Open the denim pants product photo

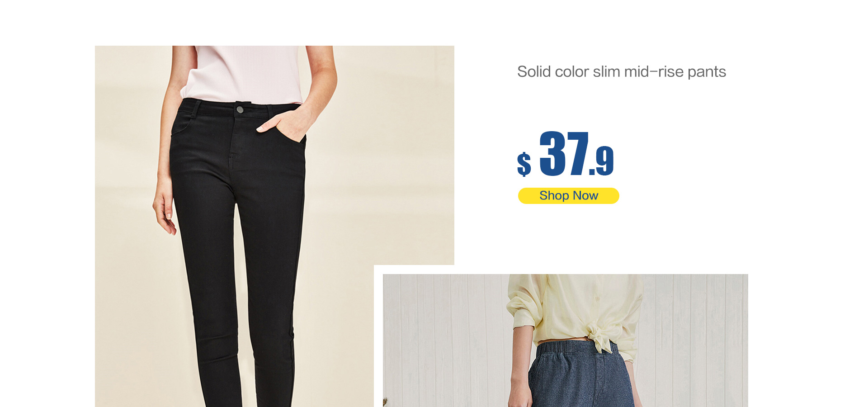pyautogui.click(x=566, y=341)
